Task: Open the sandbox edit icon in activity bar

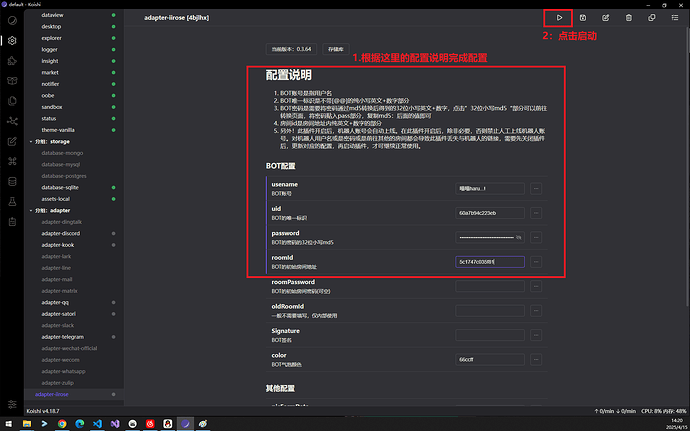Action: (12, 141)
